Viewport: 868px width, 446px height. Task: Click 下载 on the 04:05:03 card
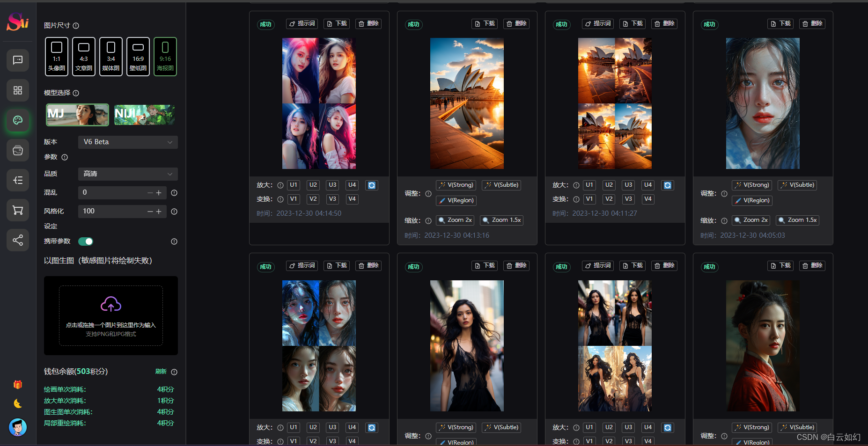pos(781,24)
